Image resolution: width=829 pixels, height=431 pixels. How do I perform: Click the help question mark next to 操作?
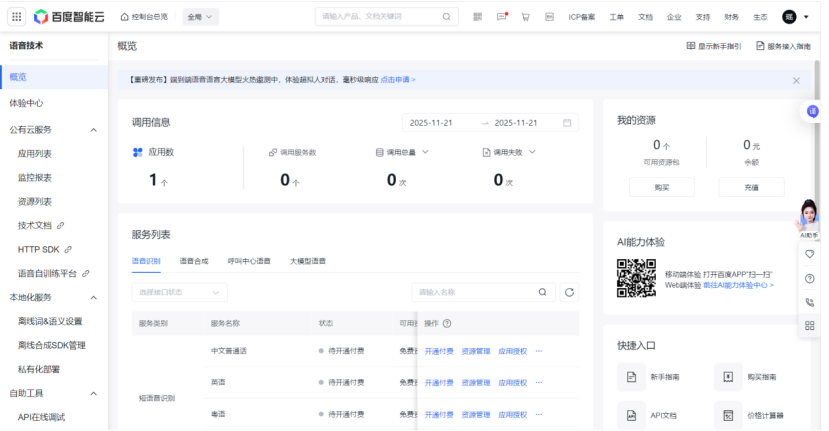[x=447, y=324]
